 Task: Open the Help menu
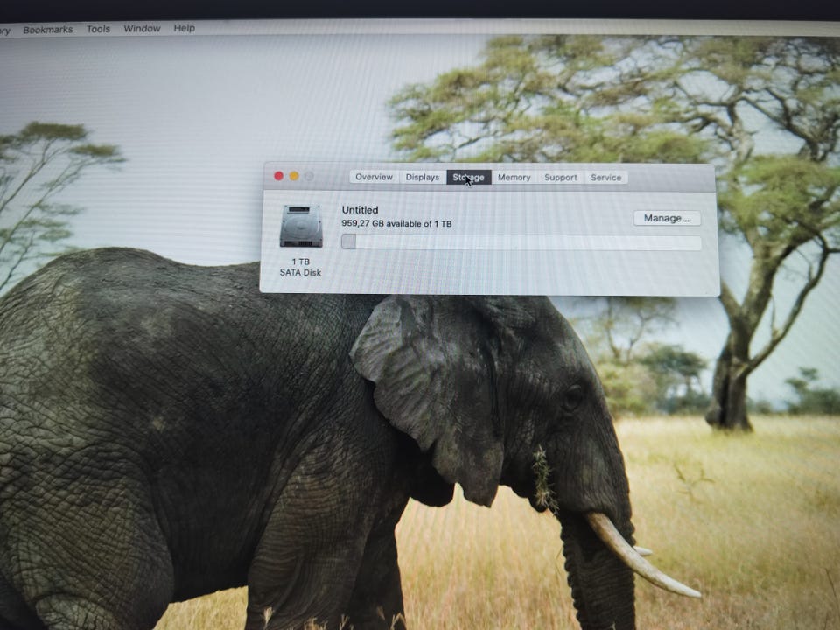coord(185,28)
